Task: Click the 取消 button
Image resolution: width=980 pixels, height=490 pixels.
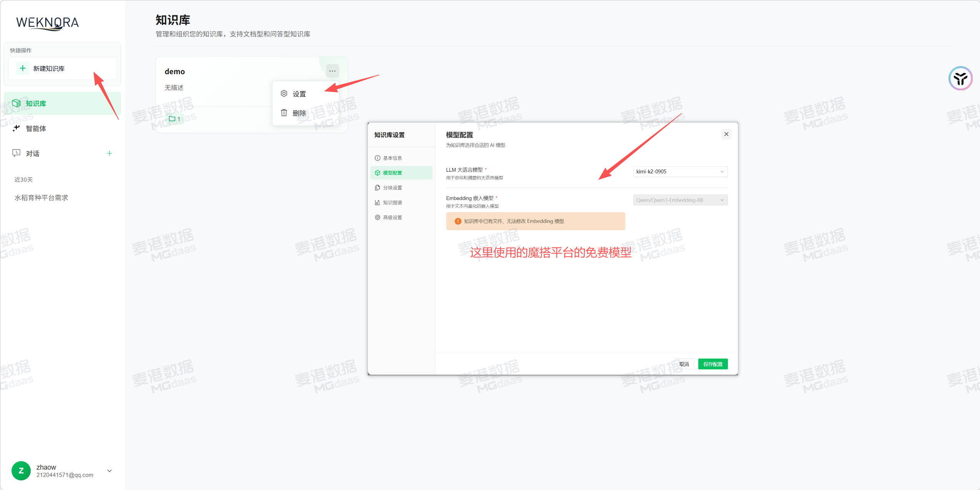Action: pyautogui.click(x=684, y=364)
